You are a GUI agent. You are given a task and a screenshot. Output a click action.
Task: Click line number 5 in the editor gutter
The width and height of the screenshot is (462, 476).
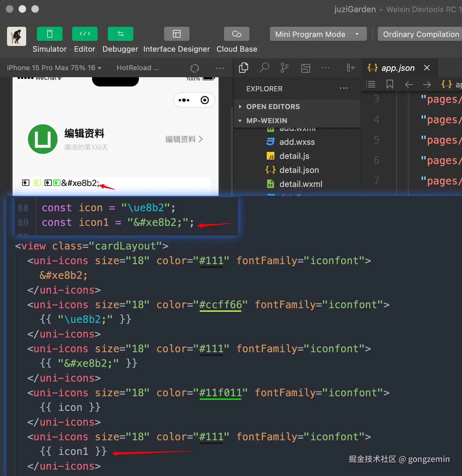point(376,140)
